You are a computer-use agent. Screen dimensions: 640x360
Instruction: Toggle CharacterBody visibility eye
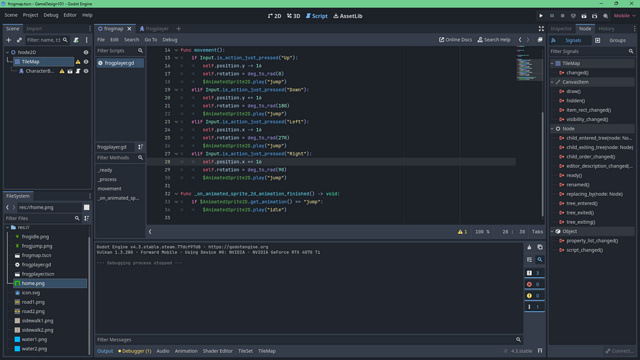tap(86, 71)
